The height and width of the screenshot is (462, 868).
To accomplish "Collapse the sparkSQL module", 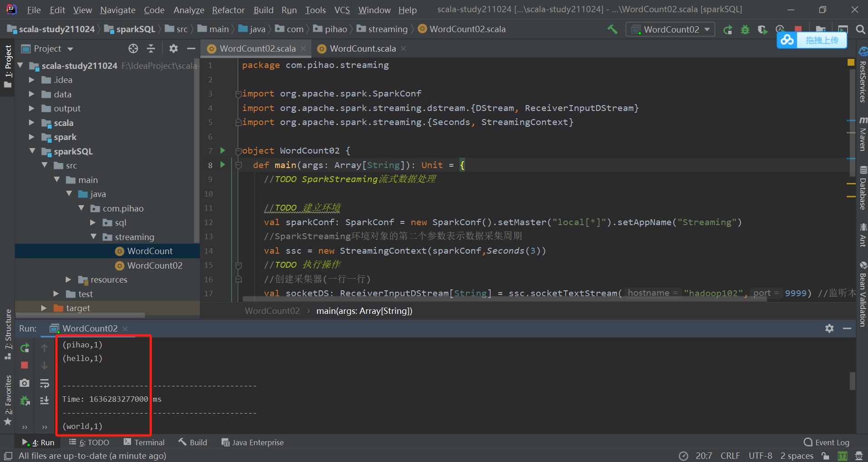I will [x=32, y=151].
